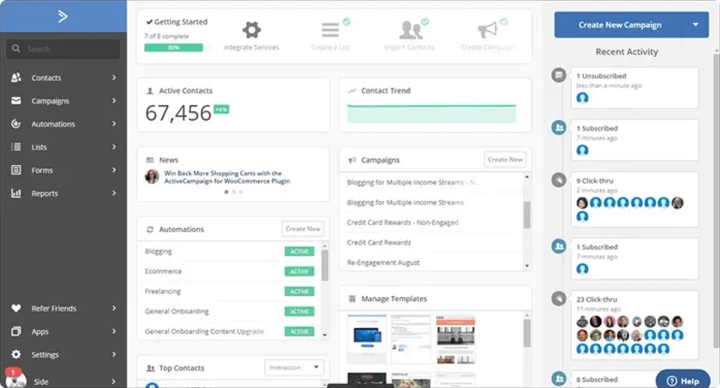
Task: Click Create New in Campaigns panel
Action: (x=505, y=159)
